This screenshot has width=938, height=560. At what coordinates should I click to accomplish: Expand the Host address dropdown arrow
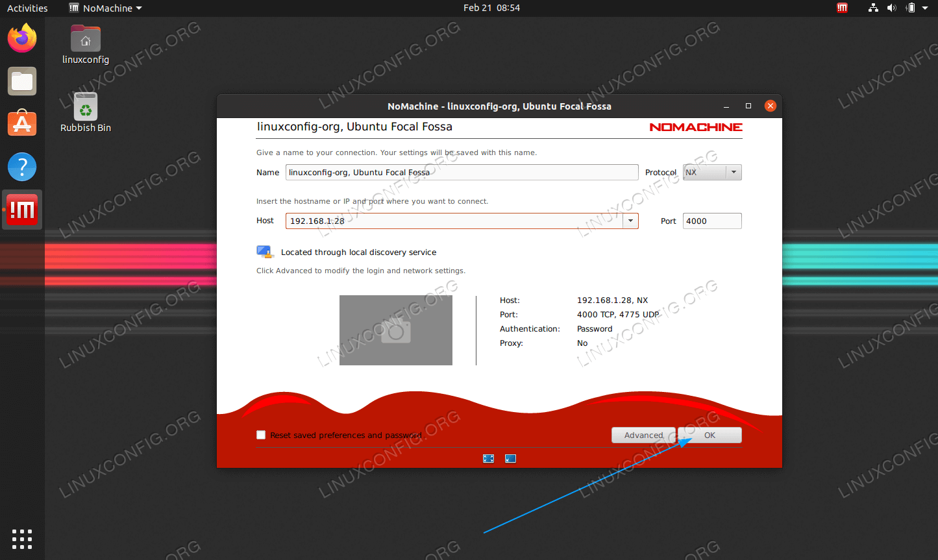[630, 221]
